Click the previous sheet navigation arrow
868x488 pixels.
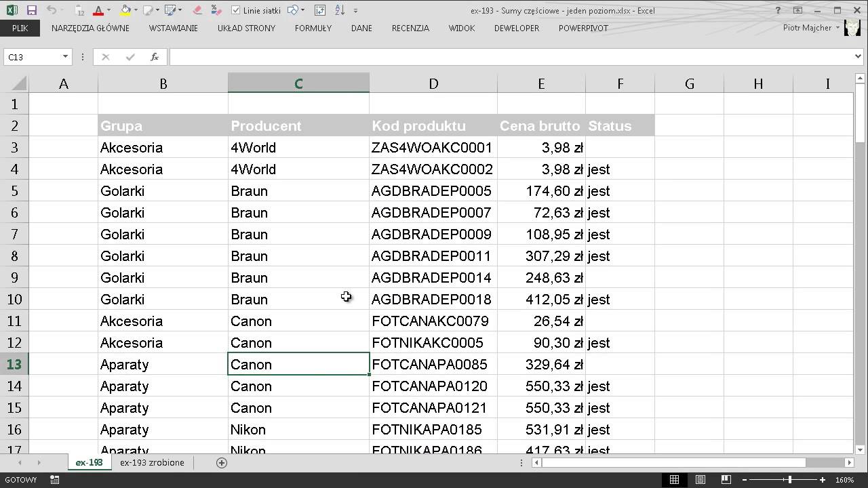tap(20, 462)
